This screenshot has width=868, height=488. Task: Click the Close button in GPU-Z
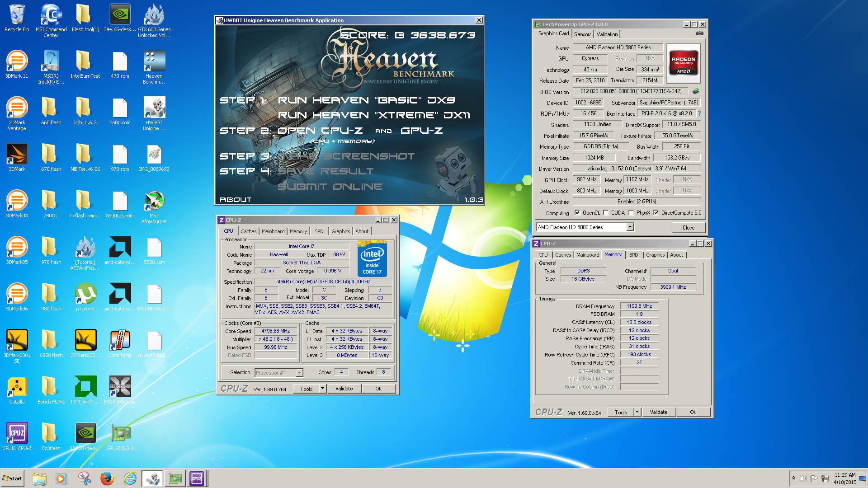point(688,228)
